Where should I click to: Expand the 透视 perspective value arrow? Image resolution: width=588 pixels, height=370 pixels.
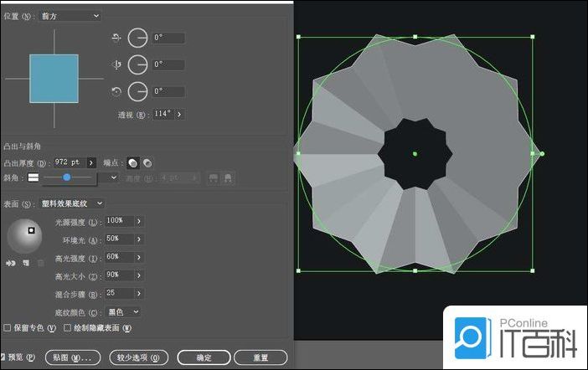[x=180, y=114]
